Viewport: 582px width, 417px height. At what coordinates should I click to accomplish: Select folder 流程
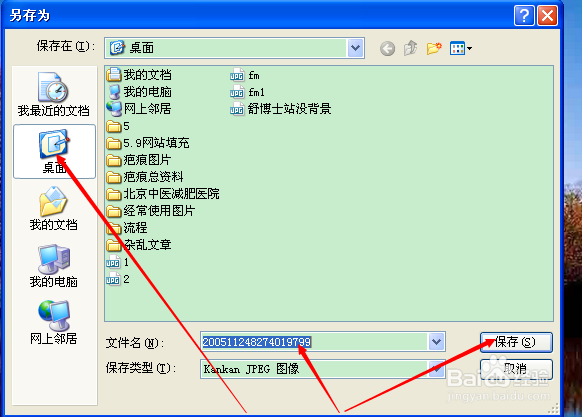click(x=127, y=228)
